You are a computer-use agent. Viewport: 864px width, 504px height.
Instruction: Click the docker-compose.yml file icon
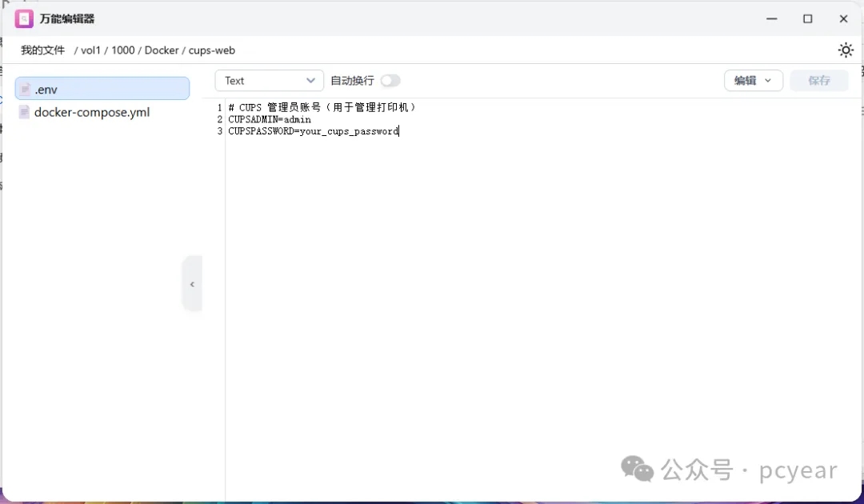point(24,112)
